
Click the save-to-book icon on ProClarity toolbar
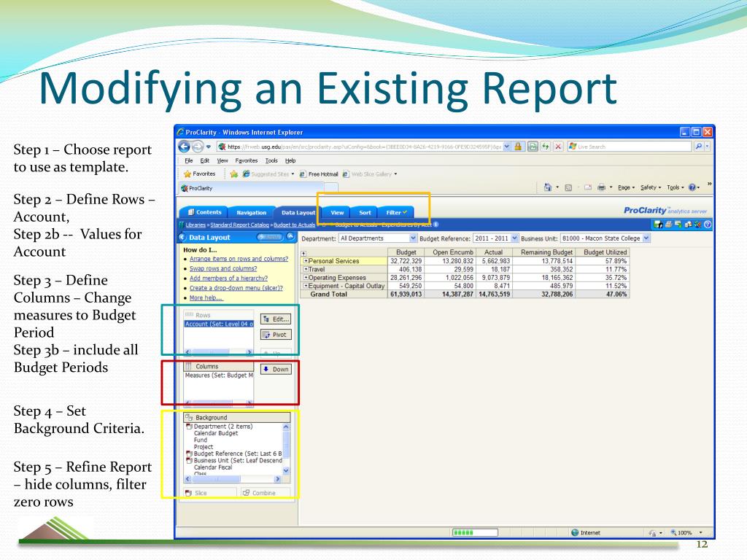[x=659, y=225]
